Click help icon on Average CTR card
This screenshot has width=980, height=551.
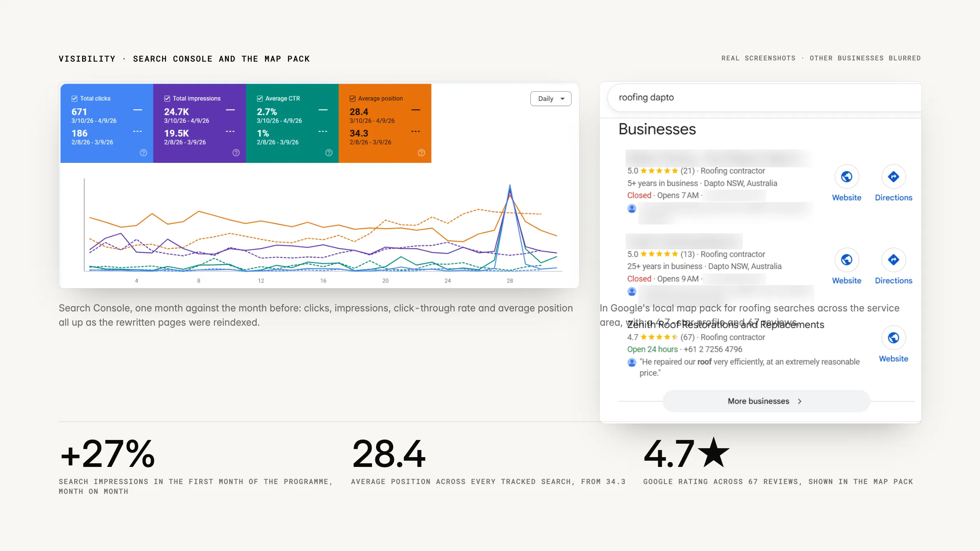coord(329,153)
